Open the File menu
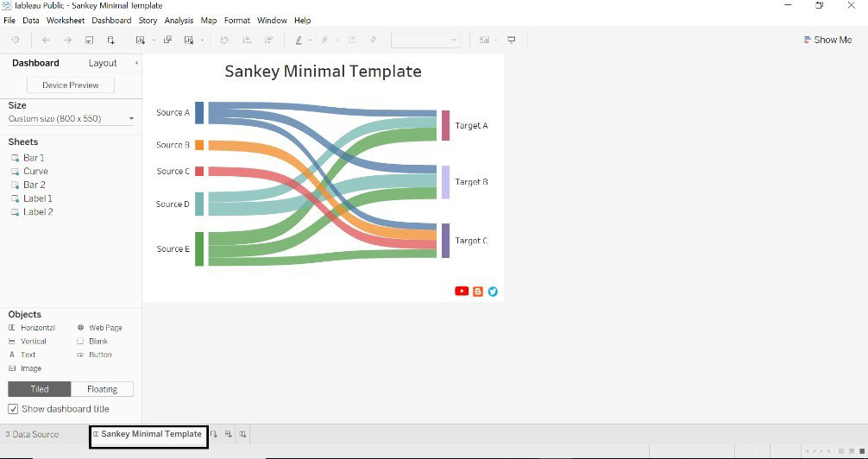The image size is (868, 459). pyautogui.click(x=9, y=21)
